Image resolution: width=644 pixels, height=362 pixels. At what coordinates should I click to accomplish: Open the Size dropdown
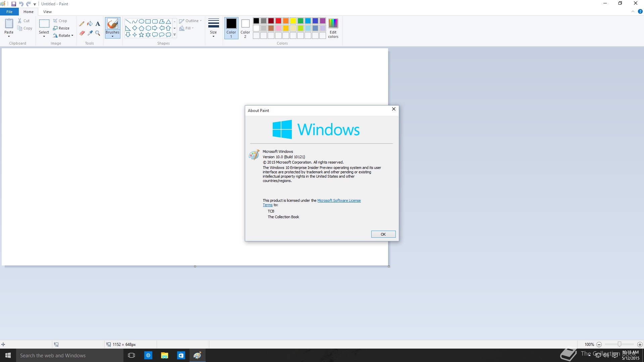(213, 28)
